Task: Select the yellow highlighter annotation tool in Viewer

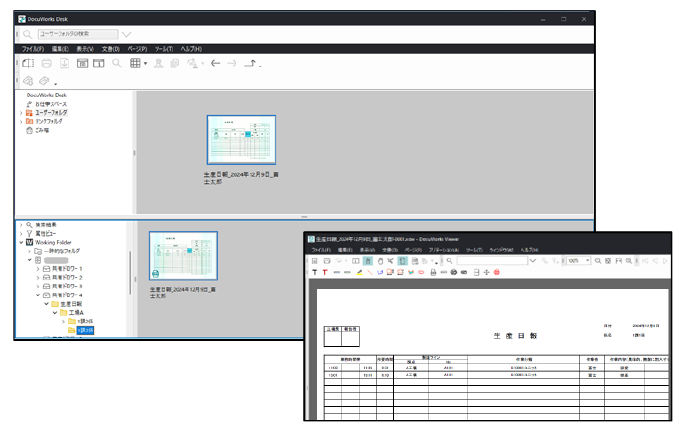Action: (x=360, y=272)
